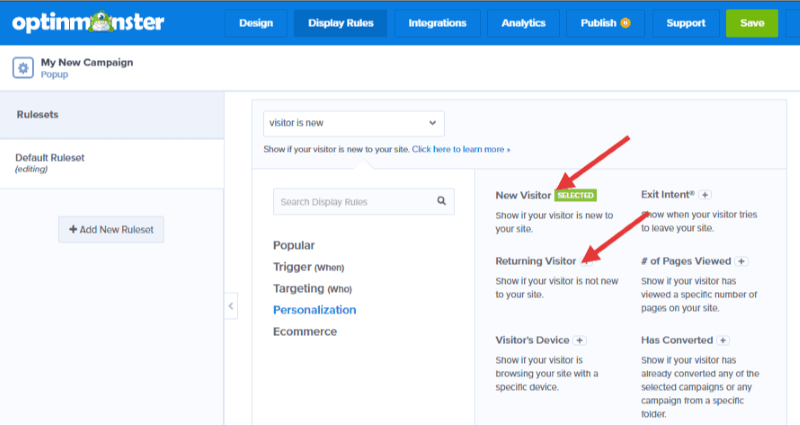The height and width of the screenshot is (425, 800).
Task: Click the Rulesets heading
Action: pos(37,115)
